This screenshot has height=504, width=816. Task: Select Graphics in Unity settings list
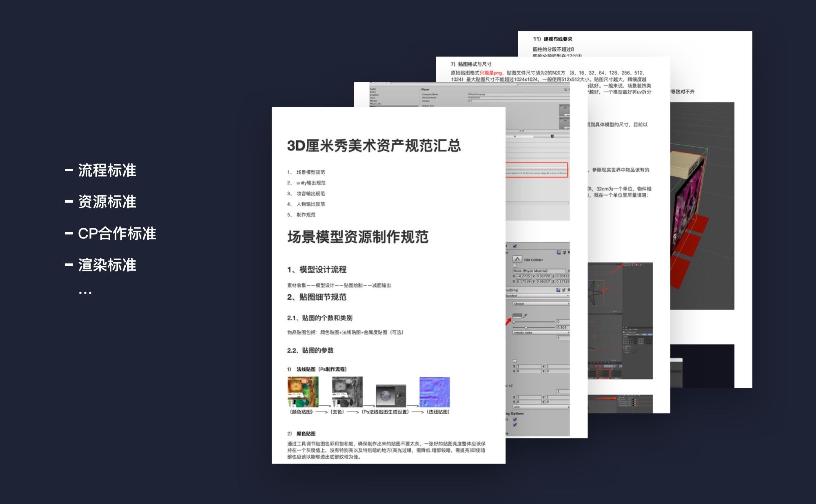pyautogui.click(x=374, y=95)
